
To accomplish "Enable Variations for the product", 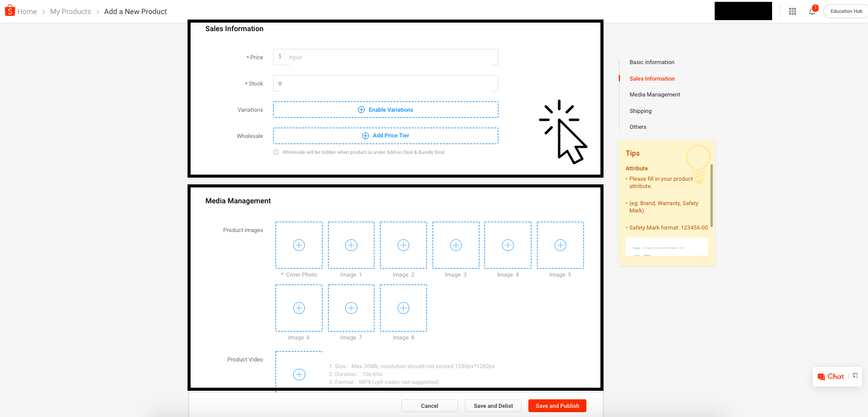I will [x=385, y=109].
